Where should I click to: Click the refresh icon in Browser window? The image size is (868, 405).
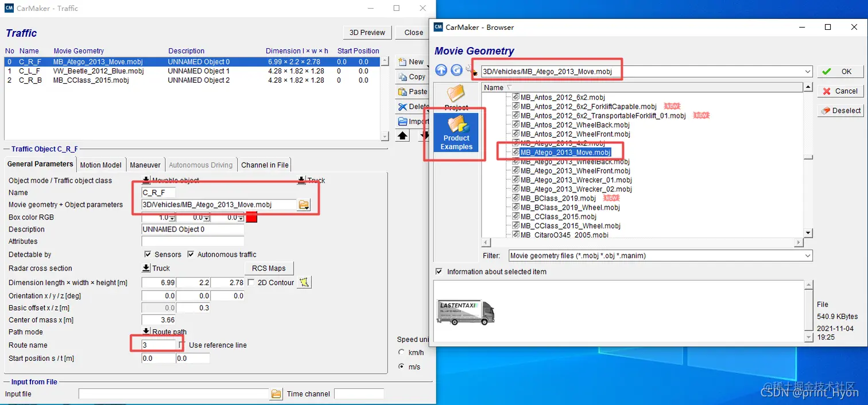[x=456, y=70]
